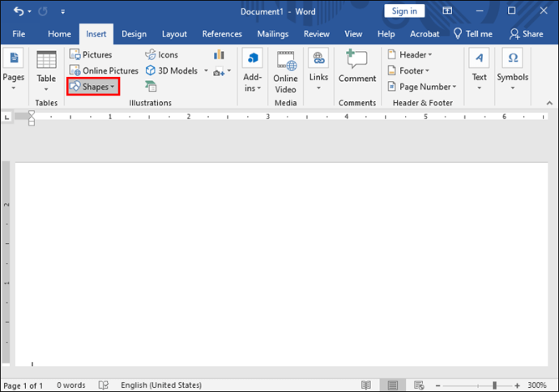Open Ribbon Display Options icon
This screenshot has height=392, width=559.
[447, 11]
